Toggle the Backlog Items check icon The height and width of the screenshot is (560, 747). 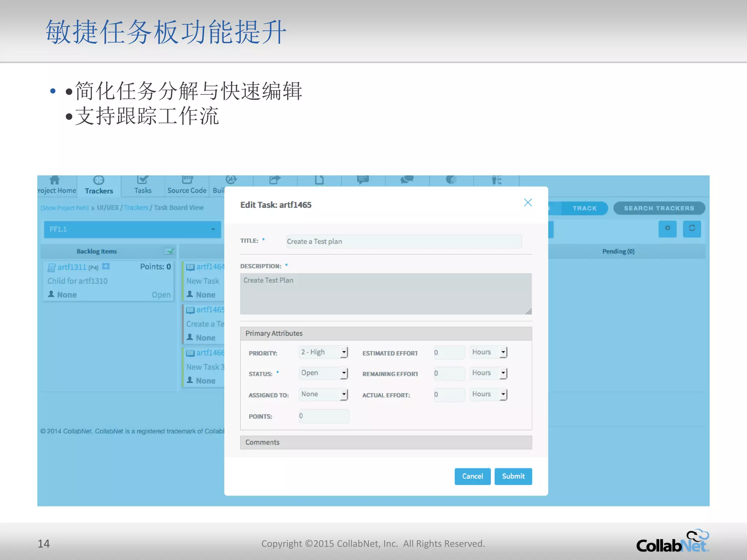point(169,251)
